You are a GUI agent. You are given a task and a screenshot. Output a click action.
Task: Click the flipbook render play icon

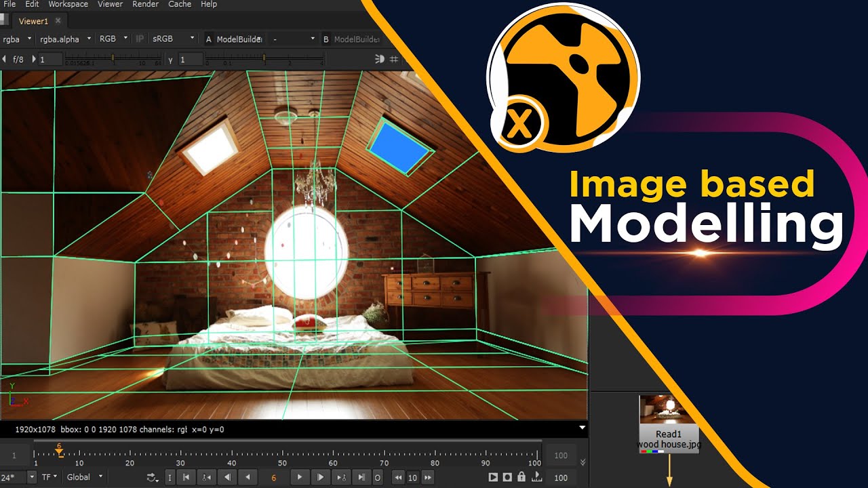(494, 477)
